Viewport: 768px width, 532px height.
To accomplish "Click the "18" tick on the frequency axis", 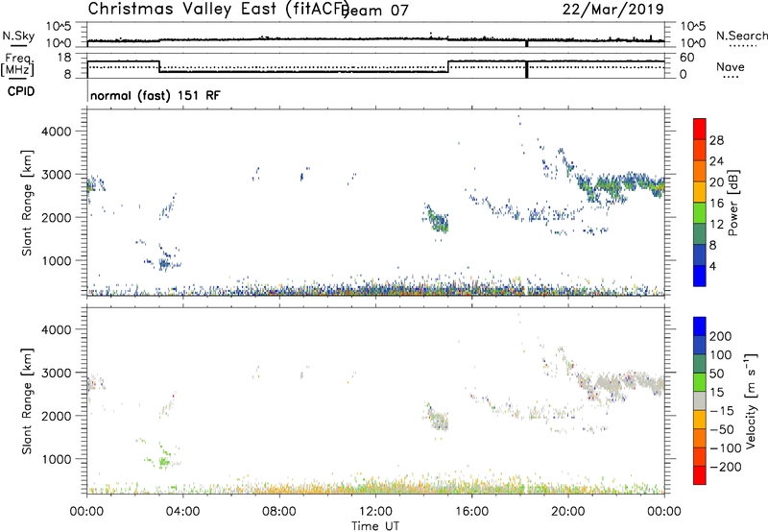I will click(63, 58).
